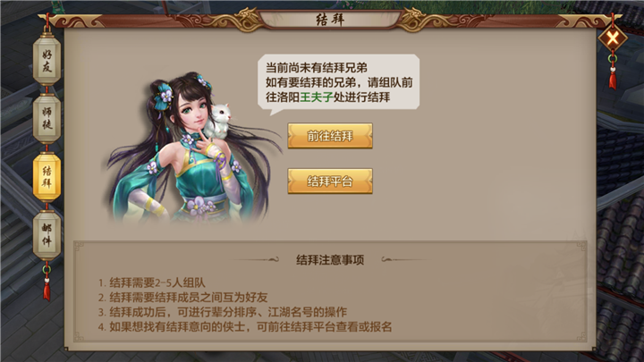Switch to the 师徒 lantern tab
Screen dimensions: 644x362
[47, 118]
